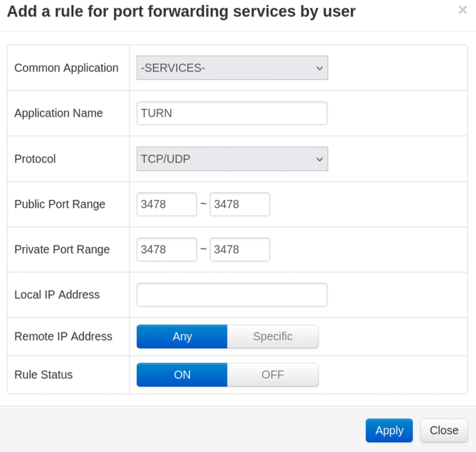Focus the Private Port Range start field
476x452 pixels.
coord(166,249)
